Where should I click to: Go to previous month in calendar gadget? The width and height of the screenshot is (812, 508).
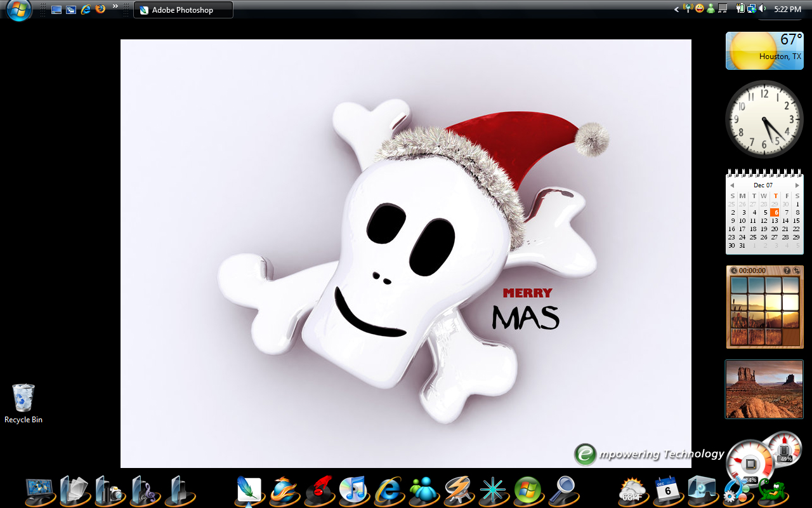click(x=732, y=185)
